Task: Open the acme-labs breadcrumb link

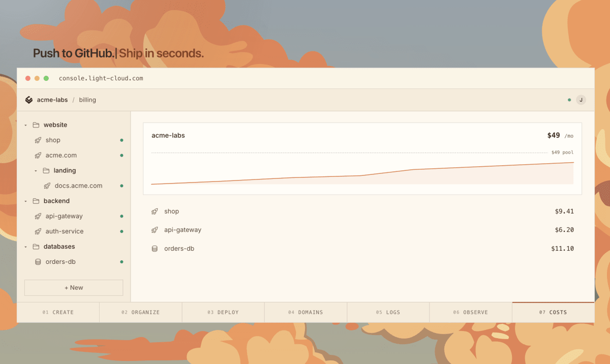Action: click(x=52, y=100)
